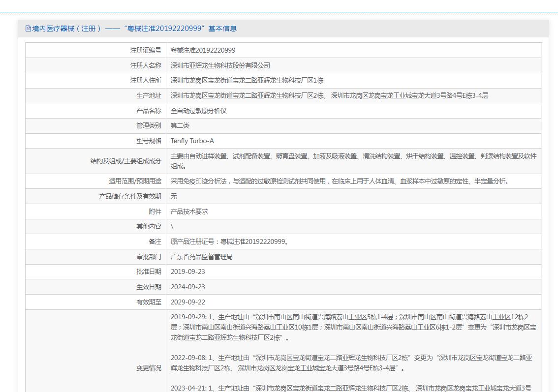The width and height of the screenshot is (558, 392).
Task: Select expiry date 2029-09-22
Action: tap(188, 302)
